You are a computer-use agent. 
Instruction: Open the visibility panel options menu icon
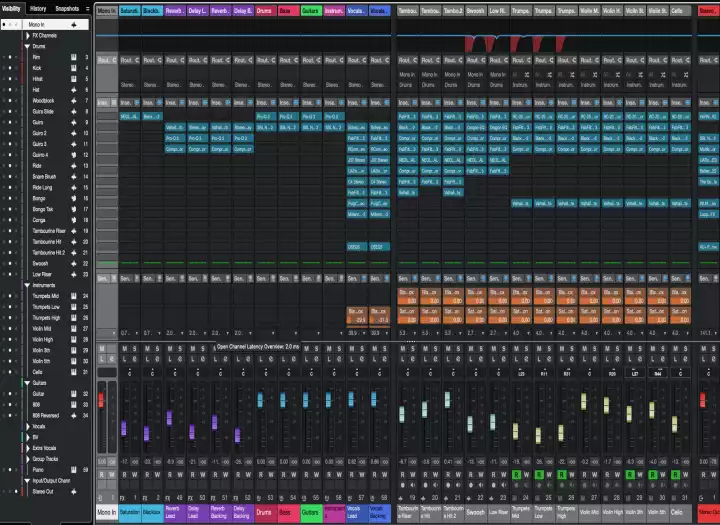tap(87, 8)
